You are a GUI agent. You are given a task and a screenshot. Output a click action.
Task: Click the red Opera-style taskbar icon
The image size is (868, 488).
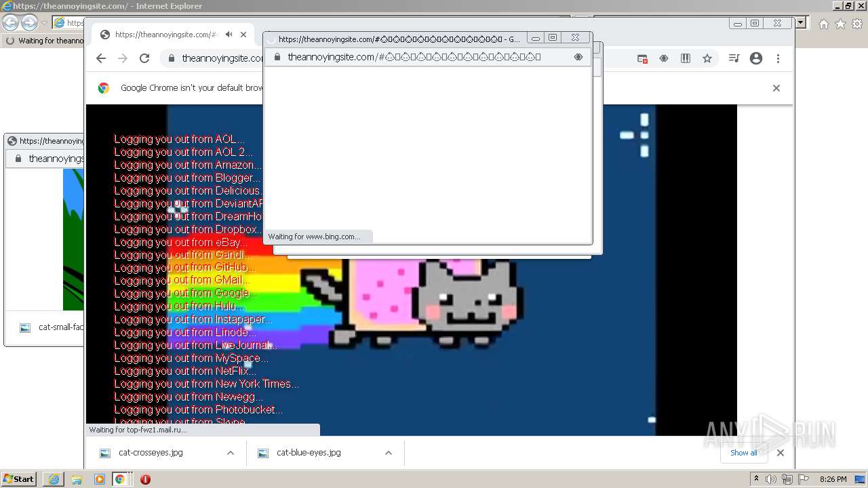145,479
